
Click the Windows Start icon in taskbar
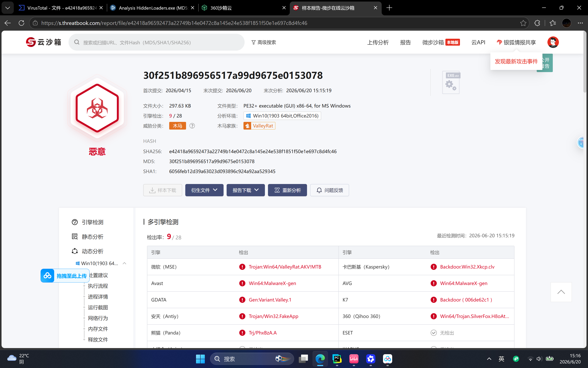(x=200, y=359)
